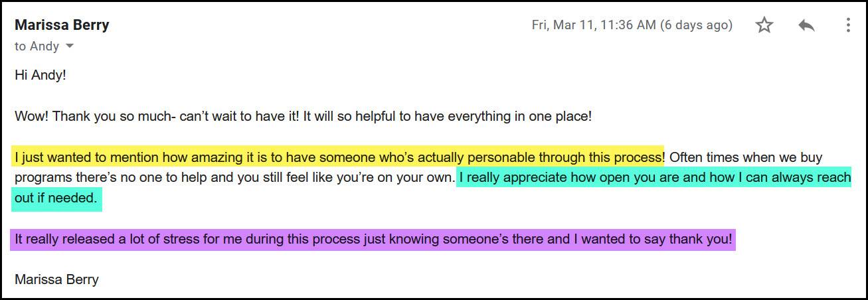Click the 'Hi Andy!' greeting line
The height and width of the screenshot is (300, 868).
[x=41, y=75]
